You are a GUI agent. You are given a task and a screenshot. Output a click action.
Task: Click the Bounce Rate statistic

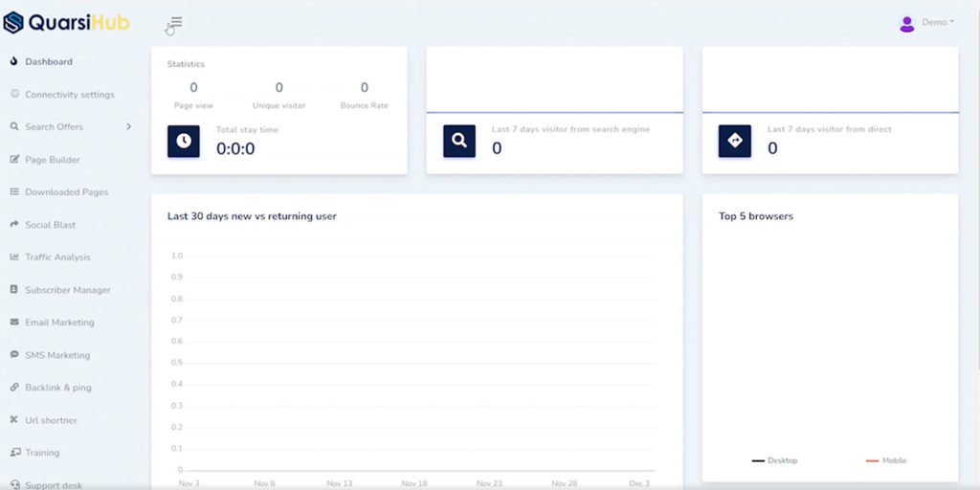click(x=365, y=96)
